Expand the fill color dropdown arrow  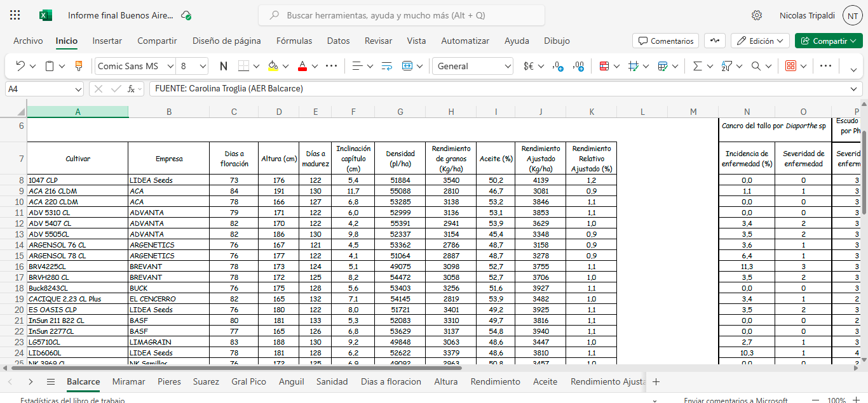tap(285, 66)
